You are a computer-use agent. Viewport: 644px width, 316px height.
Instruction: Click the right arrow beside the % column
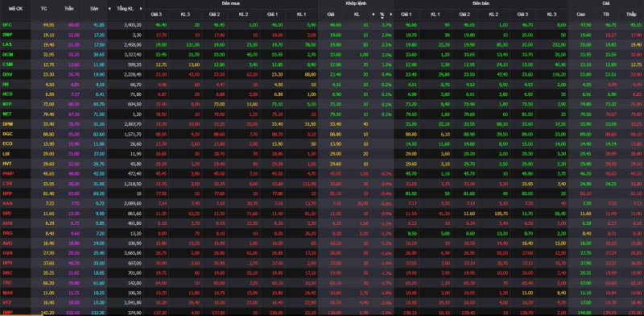coord(391,14)
